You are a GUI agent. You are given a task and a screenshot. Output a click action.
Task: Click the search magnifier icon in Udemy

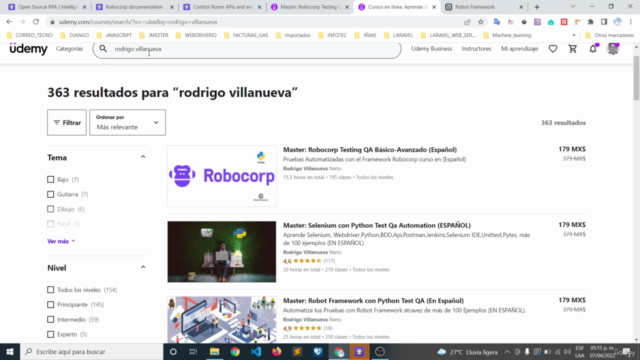click(103, 49)
